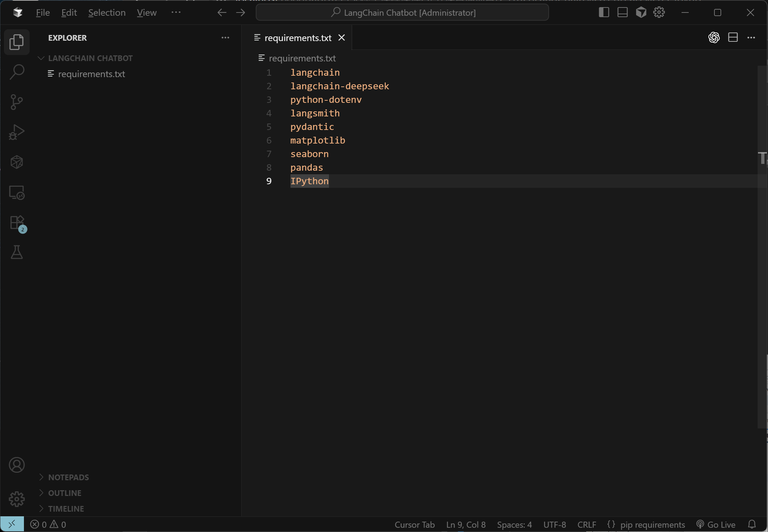Open the Accounts menu
768x532 pixels.
16,465
